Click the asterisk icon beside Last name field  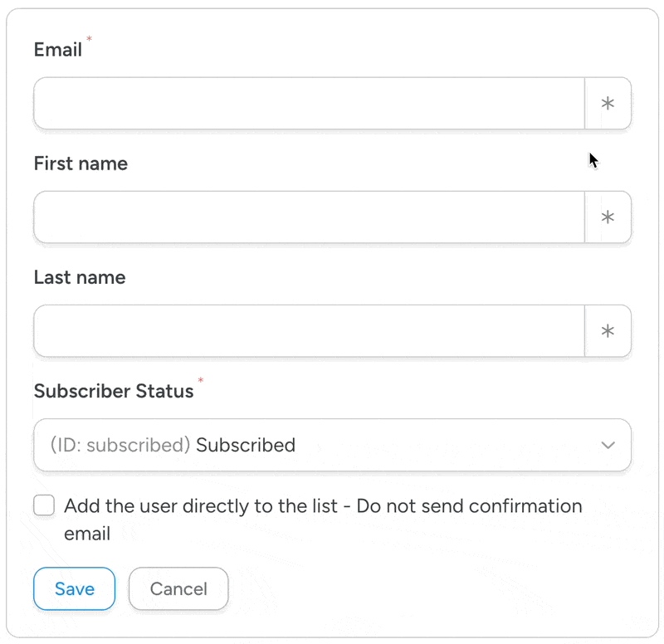point(608,331)
